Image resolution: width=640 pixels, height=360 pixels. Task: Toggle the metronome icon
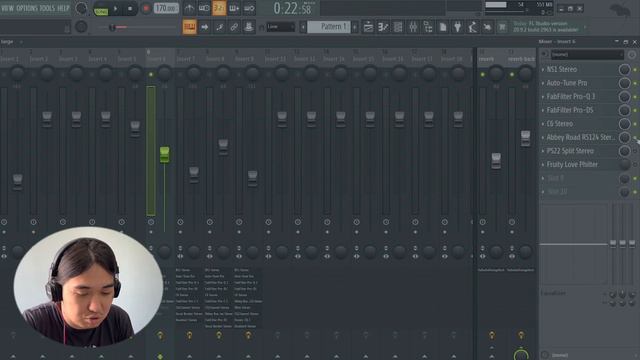coord(189,8)
